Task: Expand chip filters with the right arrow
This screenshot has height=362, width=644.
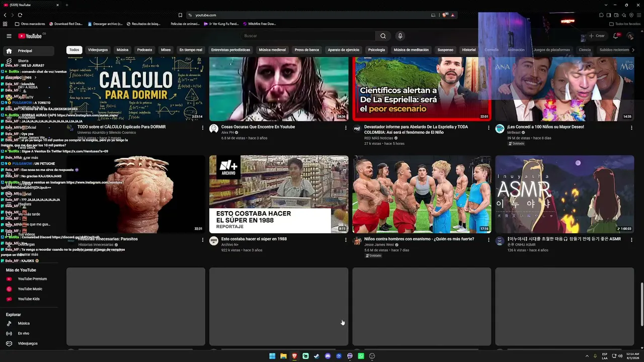Action: 632,50
